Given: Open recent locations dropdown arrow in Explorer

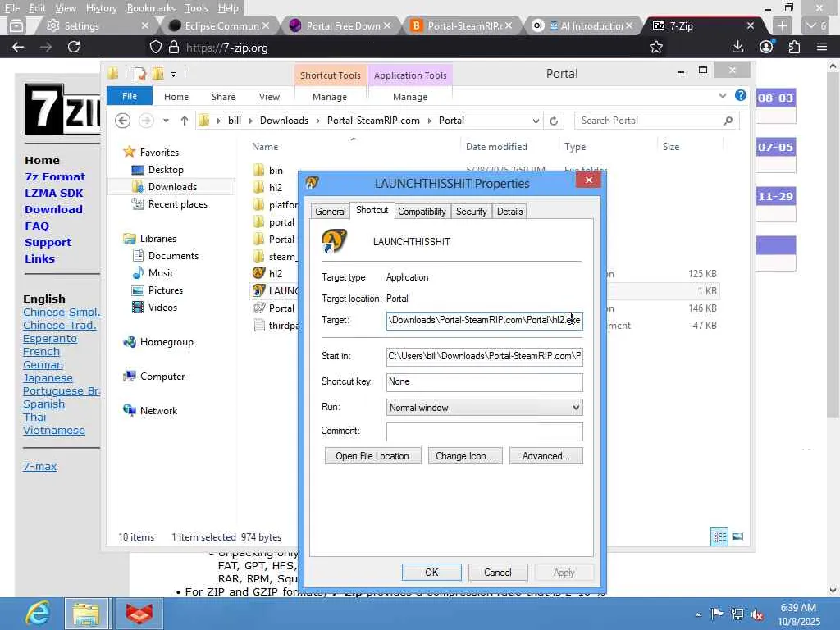Looking at the screenshot, I should point(166,121).
